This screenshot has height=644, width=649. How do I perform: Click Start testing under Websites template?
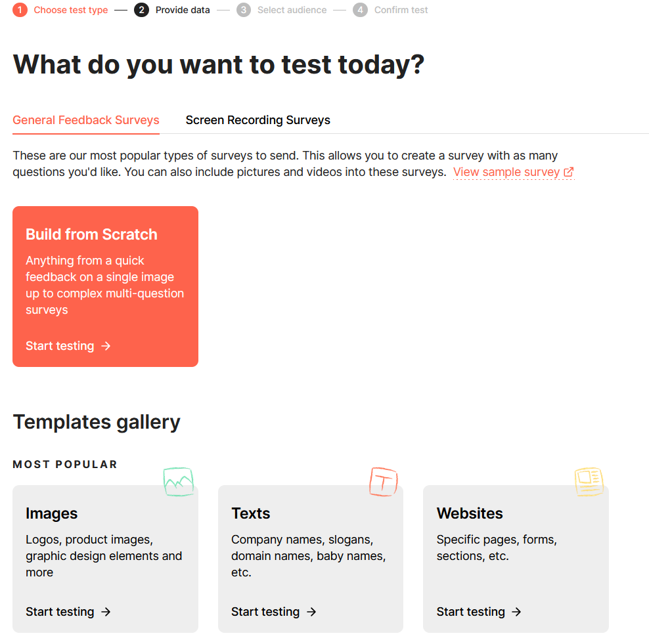pos(471,612)
